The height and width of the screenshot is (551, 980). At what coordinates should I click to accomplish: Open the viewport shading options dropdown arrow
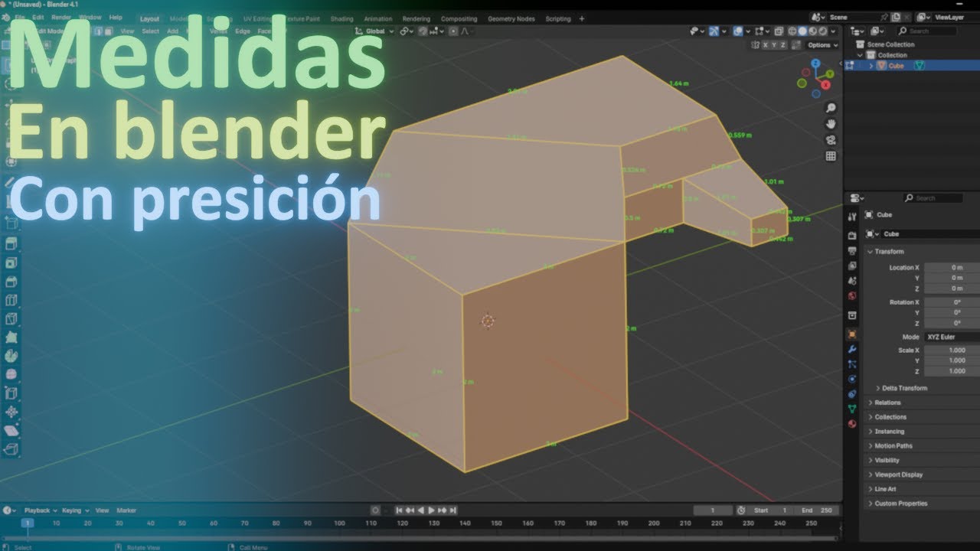[833, 31]
